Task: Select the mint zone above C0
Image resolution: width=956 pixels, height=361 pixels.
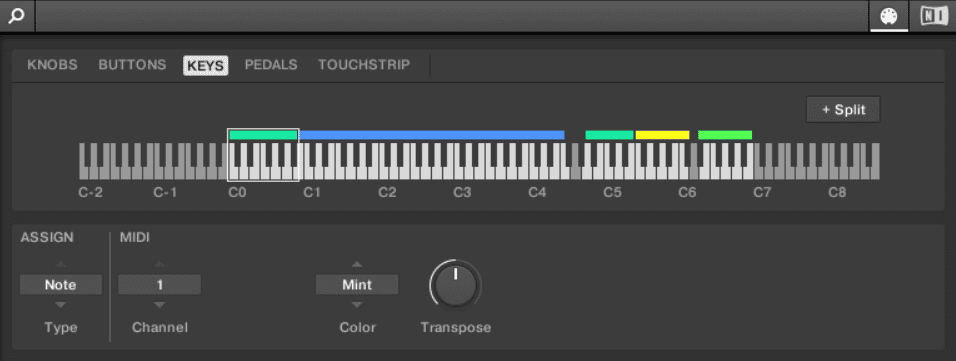Action: pyautogui.click(x=263, y=135)
